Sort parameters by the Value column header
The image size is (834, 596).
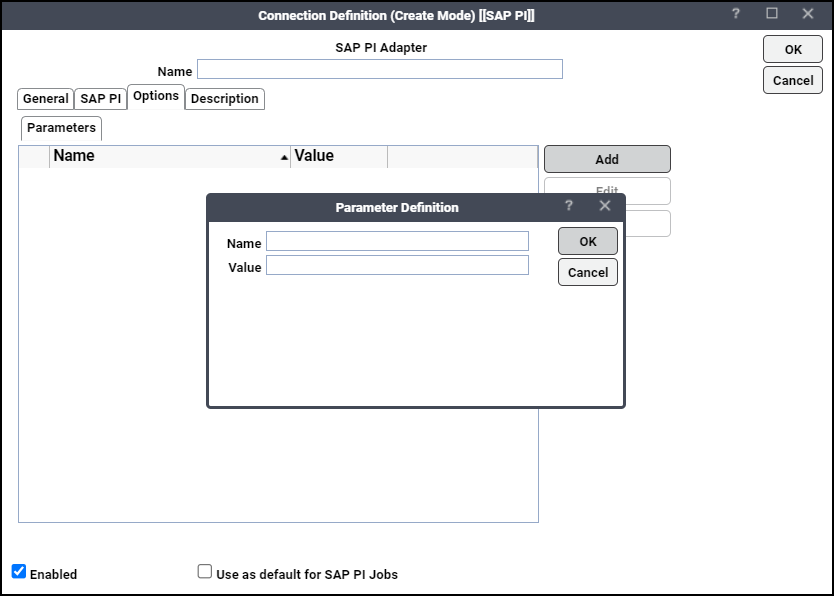339,156
